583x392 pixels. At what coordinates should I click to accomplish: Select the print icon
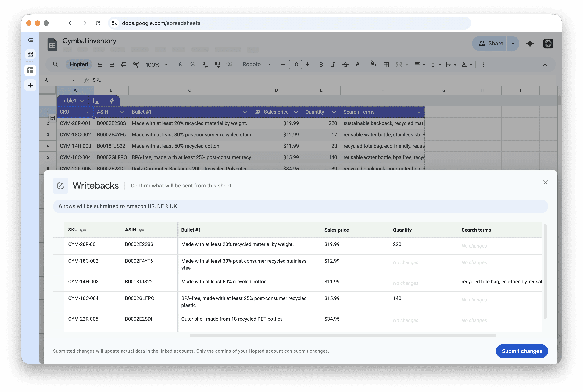[124, 65]
